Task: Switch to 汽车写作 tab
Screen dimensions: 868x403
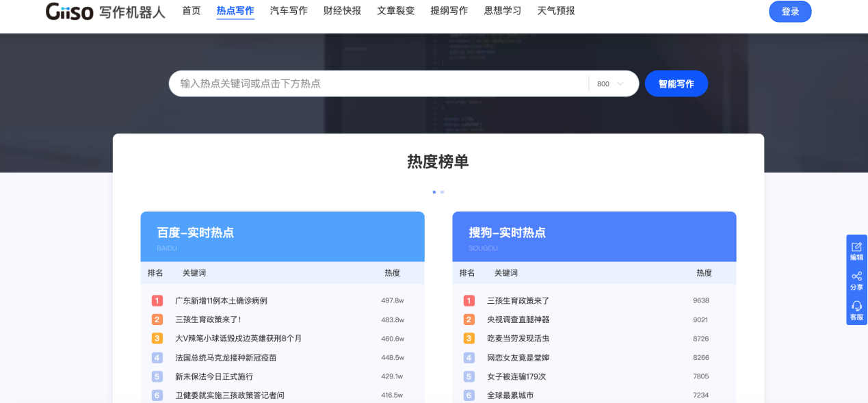Action: point(289,11)
